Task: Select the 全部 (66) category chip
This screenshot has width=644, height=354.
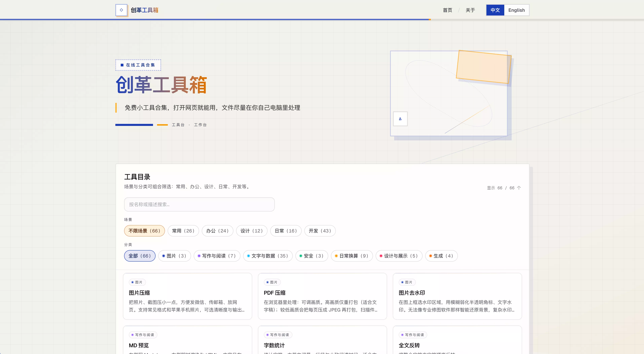Action: [140, 256]
